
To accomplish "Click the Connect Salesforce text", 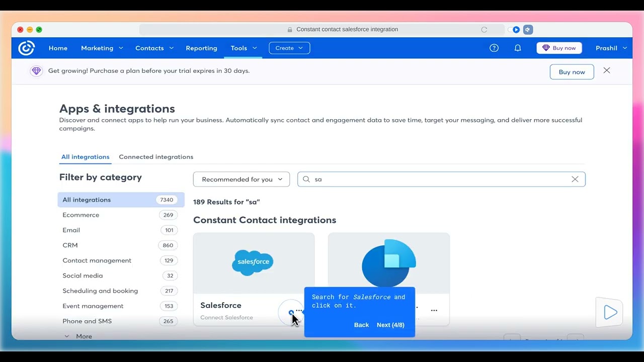I will [226, 318].
